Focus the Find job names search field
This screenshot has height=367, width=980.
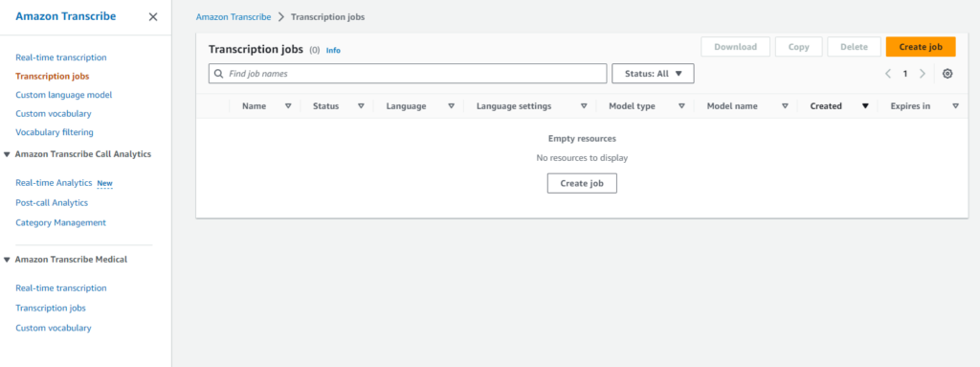click(x=408, y=74)
